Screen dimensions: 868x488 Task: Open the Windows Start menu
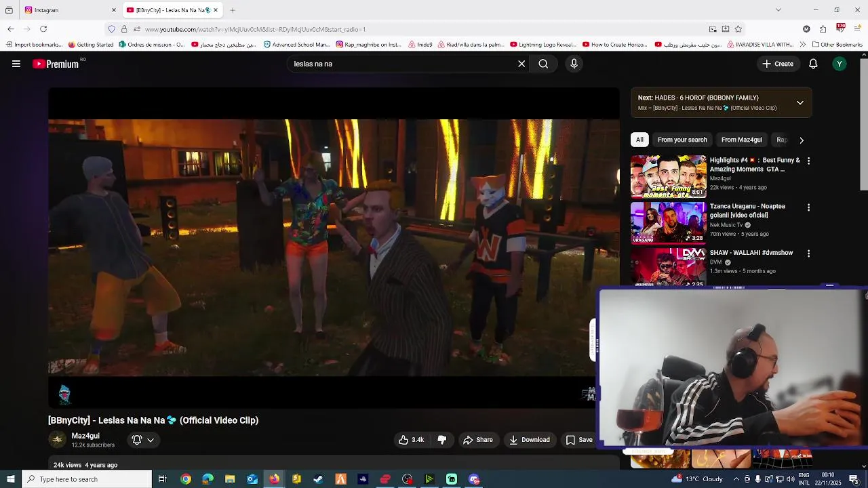pyautogui.click(x=10, y=479)
